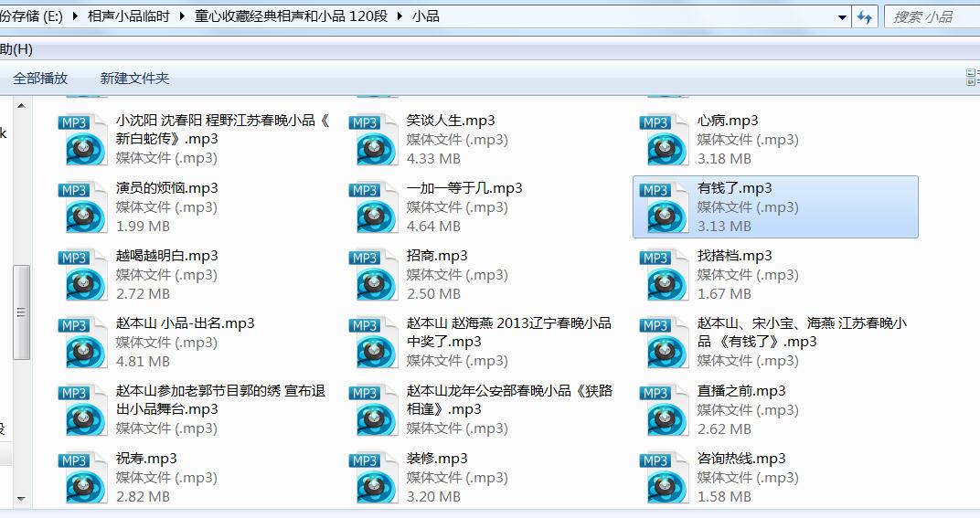Image resolution: width=980 pixels, height=518 pixels.
Task: Select file name 演员的烦恼.mp3
Action: click(167, 188)
